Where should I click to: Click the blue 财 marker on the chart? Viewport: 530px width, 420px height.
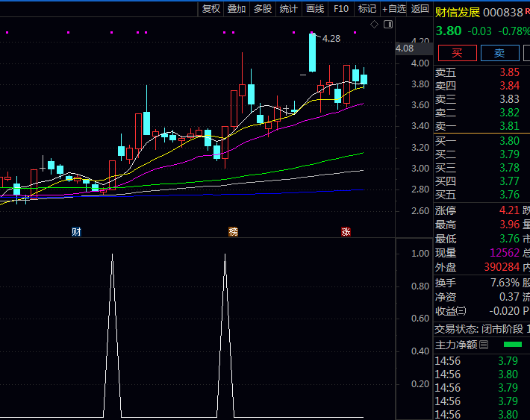pyautogui.click(x=76, y=232)
